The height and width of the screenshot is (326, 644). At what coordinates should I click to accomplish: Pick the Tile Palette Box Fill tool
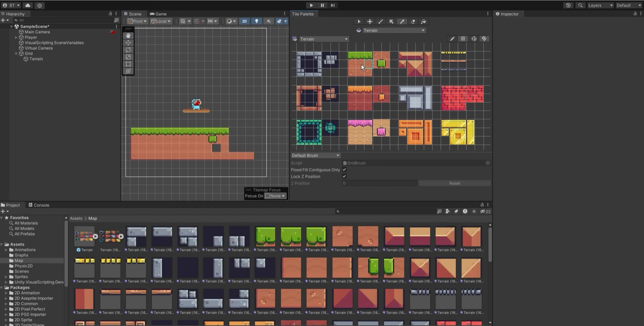point(391,22)
